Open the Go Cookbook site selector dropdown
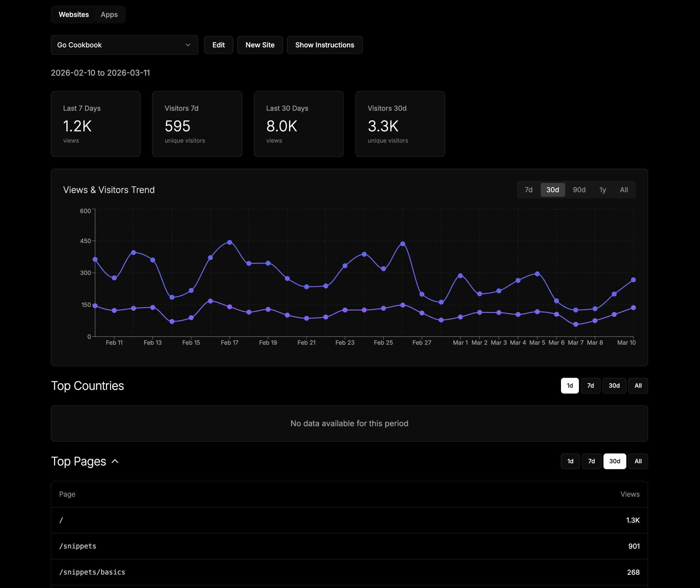The height and width of the screenshot is (588, 700). tap(124, 45)
